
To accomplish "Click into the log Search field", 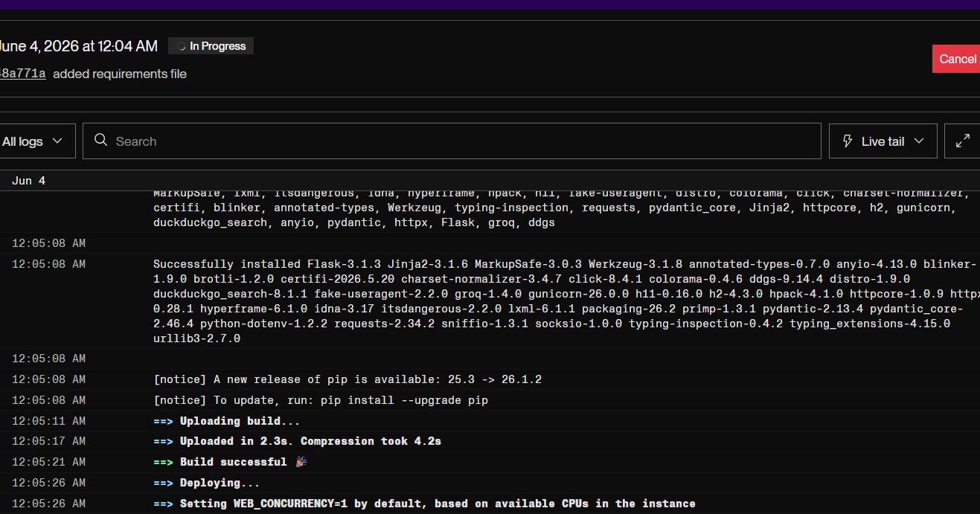I will click(x=452, y=141).
